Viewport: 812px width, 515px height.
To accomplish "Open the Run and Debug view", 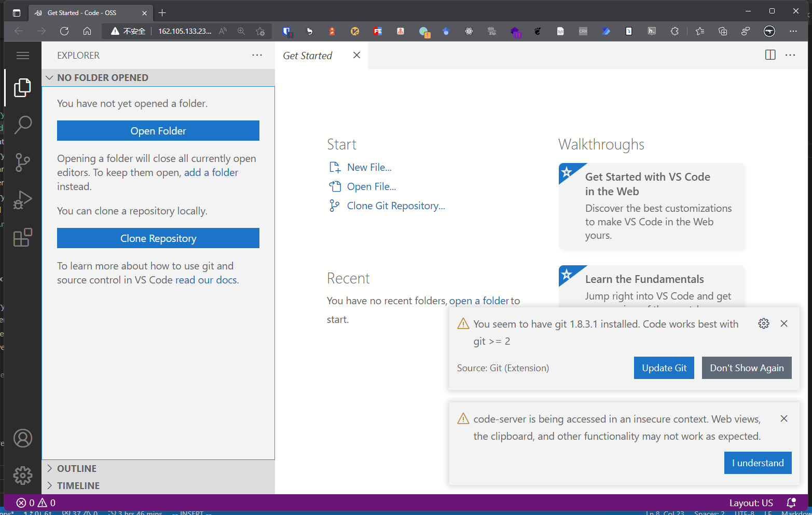I will [23, 199].
